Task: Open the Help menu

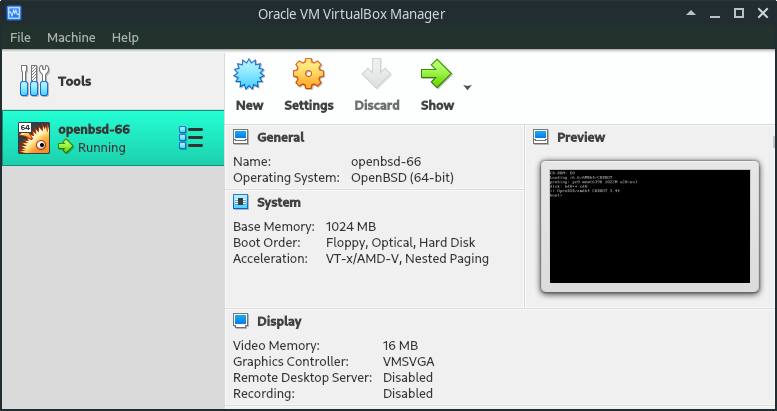Action: point(125,37)
